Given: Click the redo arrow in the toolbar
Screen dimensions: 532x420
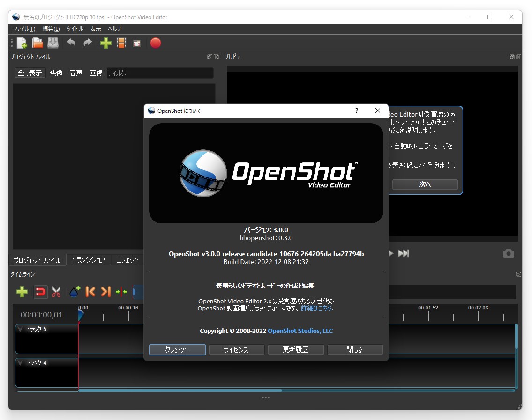Looking at the screenshot, I should coord(87,43).
